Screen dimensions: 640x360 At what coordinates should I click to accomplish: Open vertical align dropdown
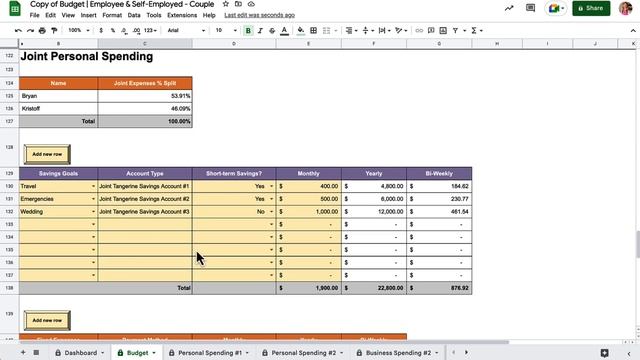pyautogui.click(x=368, y=31)
